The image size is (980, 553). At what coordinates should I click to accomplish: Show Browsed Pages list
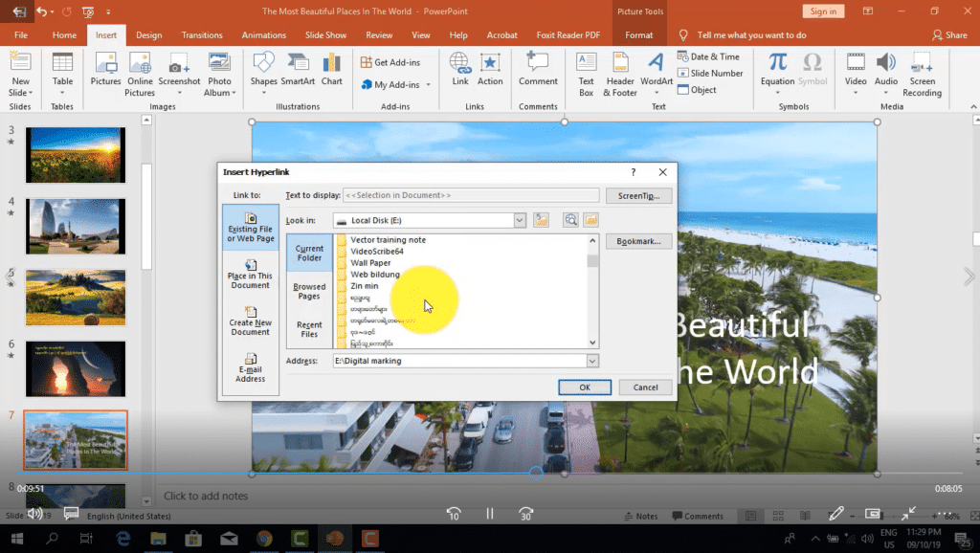[x=309, y=291]
